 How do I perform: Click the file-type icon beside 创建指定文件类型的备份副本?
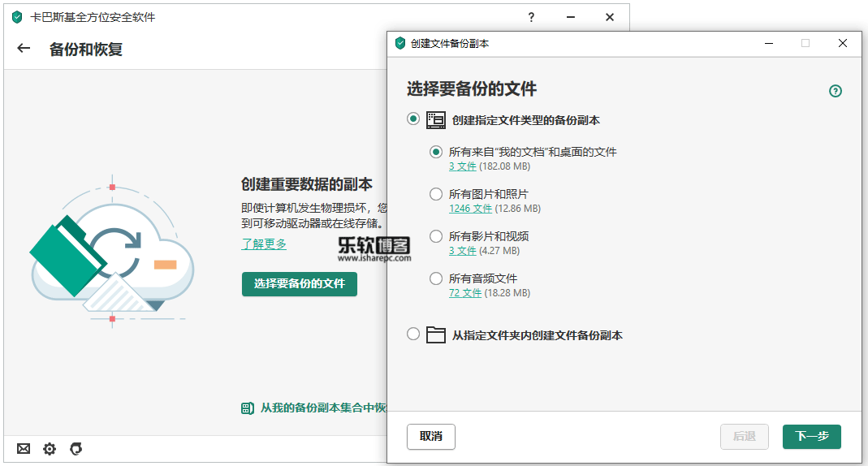436,120
